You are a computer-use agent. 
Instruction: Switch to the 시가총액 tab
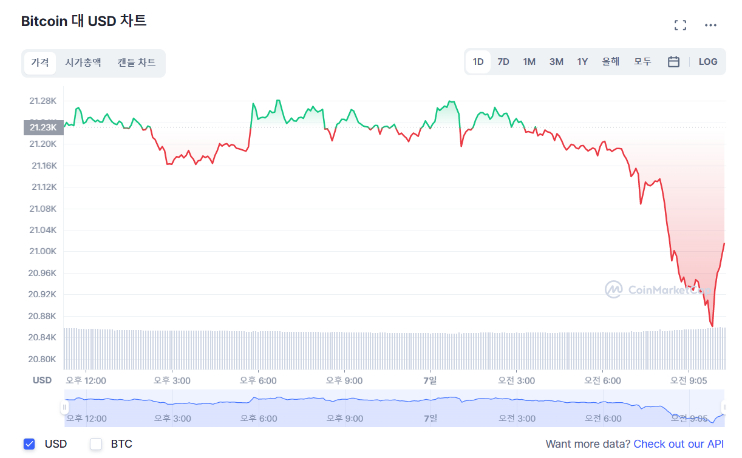coord(83,63)
